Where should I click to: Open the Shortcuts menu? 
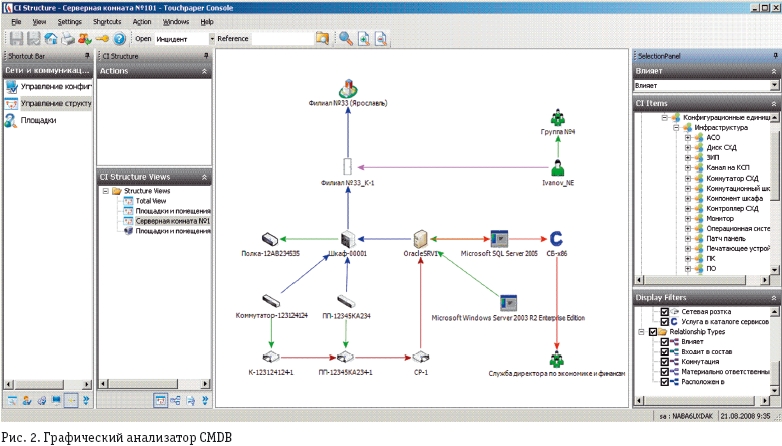click(107, 21)
